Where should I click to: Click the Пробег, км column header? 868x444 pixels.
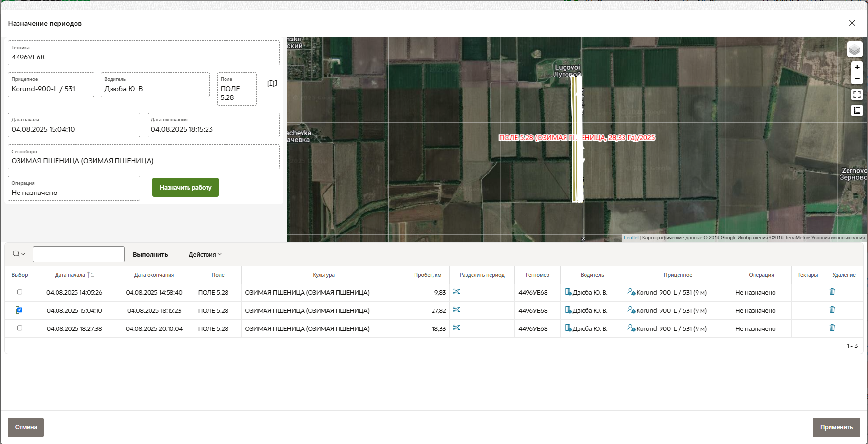(427, 275)
